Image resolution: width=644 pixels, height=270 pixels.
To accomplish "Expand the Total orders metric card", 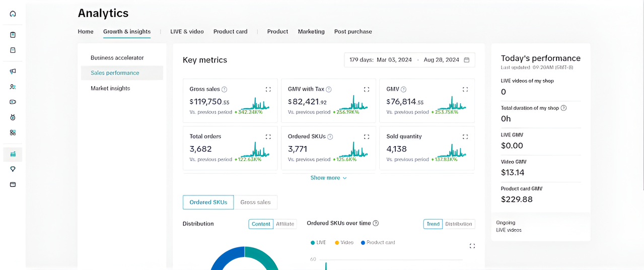I will coord(268,137).
